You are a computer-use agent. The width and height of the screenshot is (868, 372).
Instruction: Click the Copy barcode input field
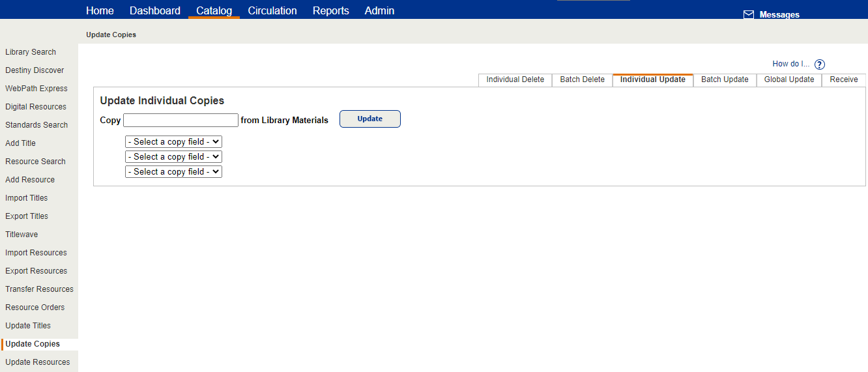click(181, 120)
